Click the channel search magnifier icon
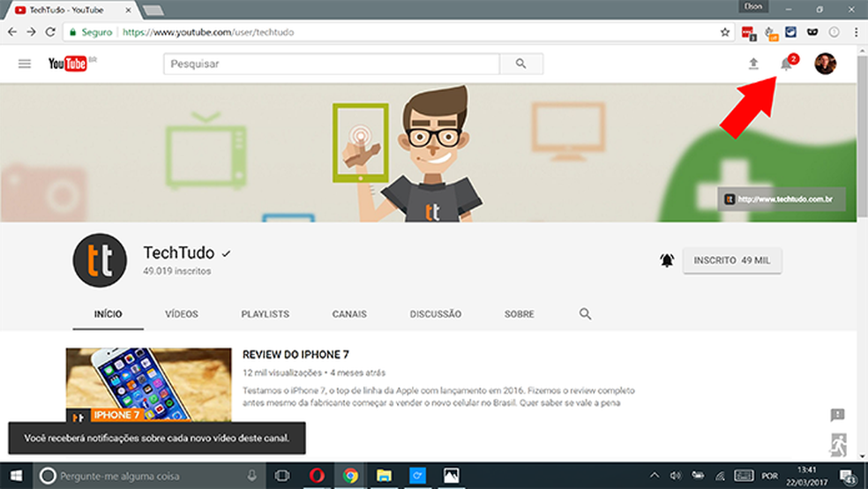868x489 pixels. point(585,314)
